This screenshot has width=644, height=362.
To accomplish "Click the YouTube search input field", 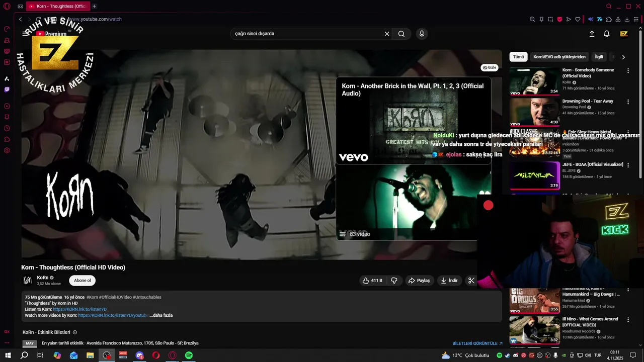I will 307,34.
